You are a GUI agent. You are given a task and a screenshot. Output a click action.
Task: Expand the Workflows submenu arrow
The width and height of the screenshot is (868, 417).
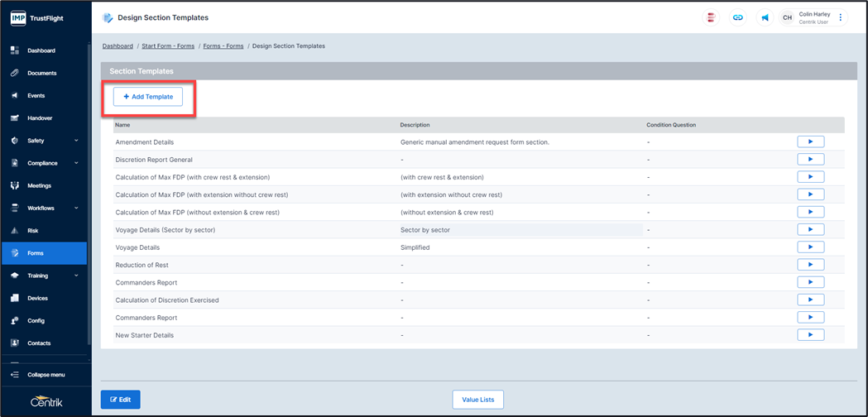click(x=76, y=208)
